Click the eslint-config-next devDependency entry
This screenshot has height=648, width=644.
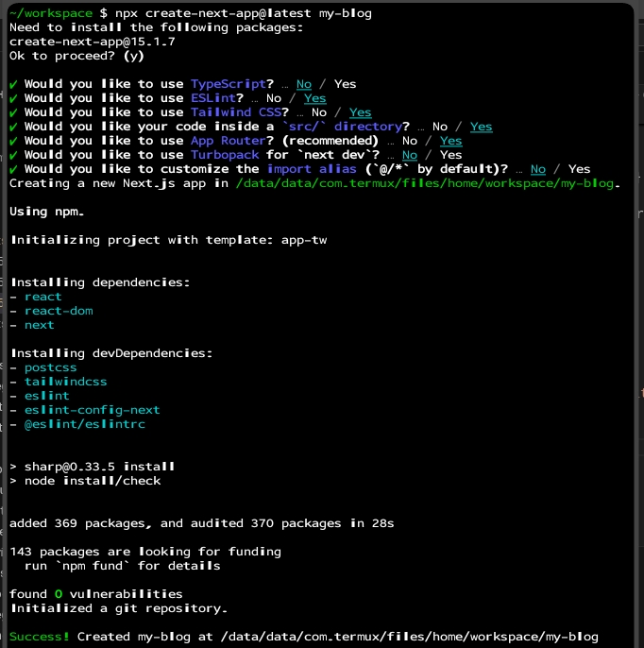coord(92,410)
